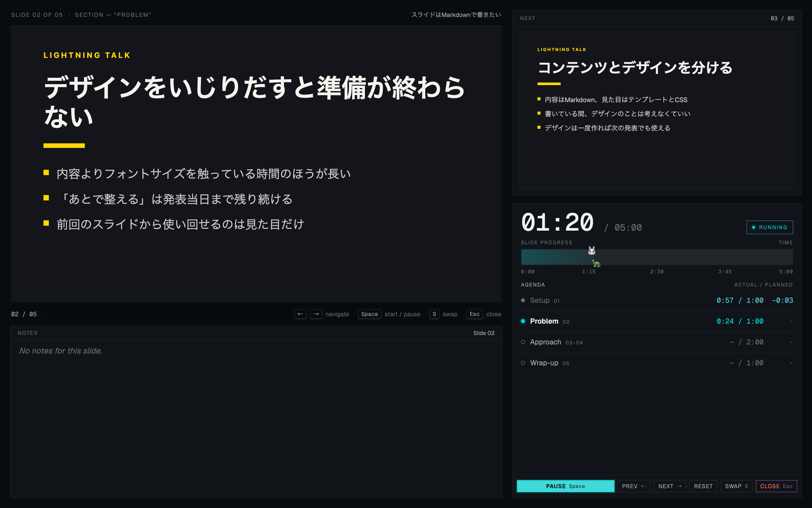Click the Wrap-up agenda circle

pos(523,363)
